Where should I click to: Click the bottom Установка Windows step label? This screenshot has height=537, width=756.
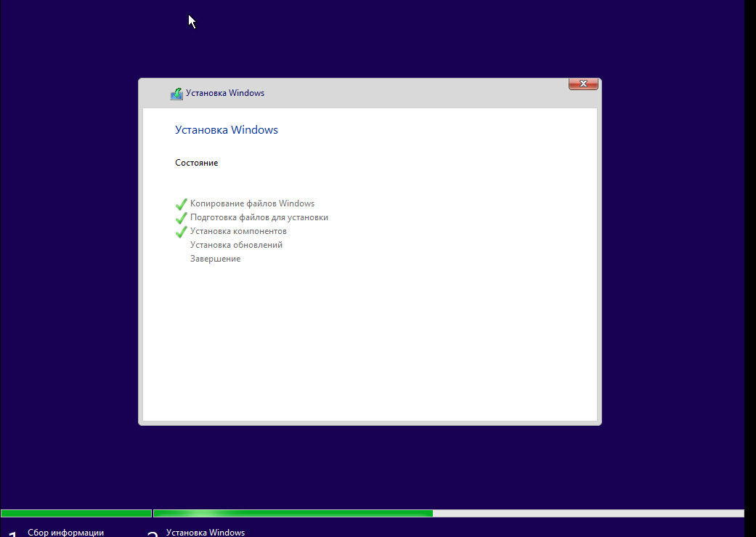pos(206,532)
